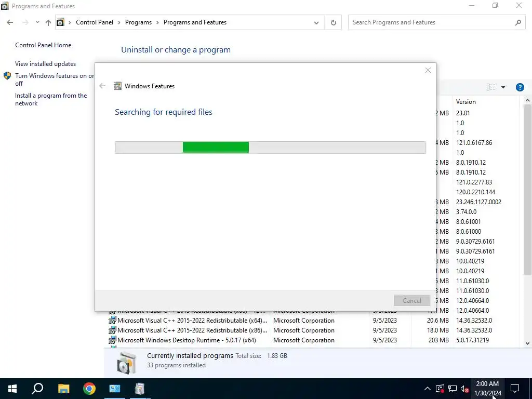Change the view with the view icon
This screenshot has height=399, width=532.
point(490,87)
